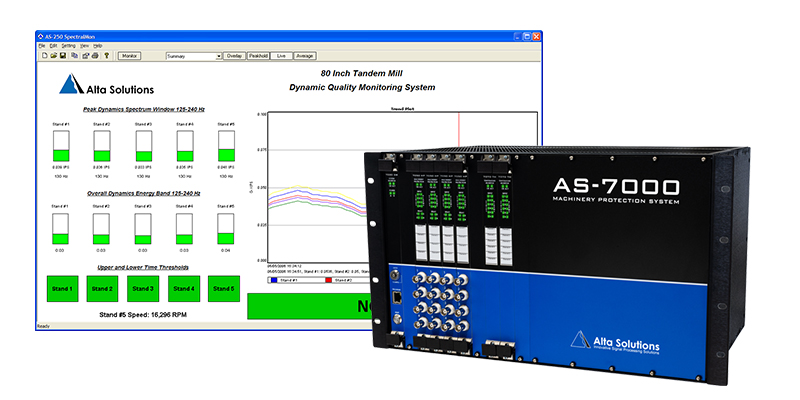The image size is (800, 400).
Task: Click Overall Dynamics Stand #4 level bar
Action: click(x=184, y=229)
